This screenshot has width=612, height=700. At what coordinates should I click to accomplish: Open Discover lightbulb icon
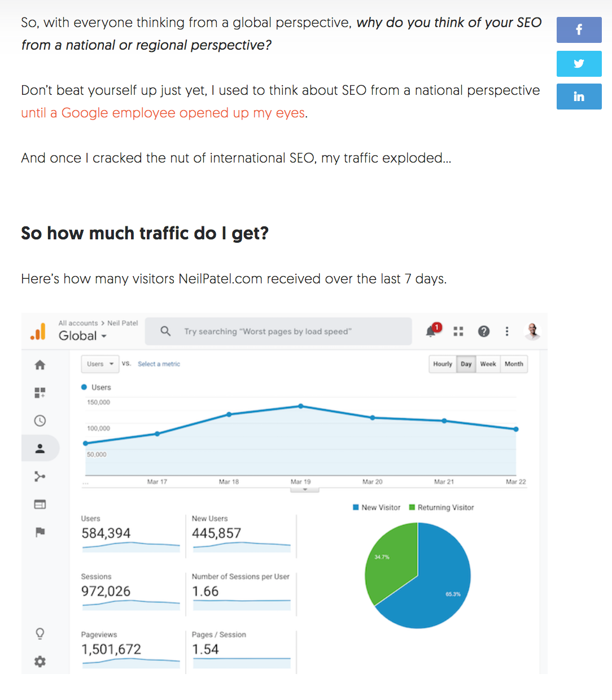click(40, 633)
